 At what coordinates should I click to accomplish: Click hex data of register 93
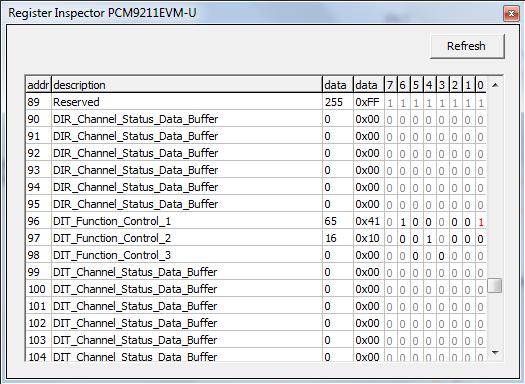click(368, 170)
